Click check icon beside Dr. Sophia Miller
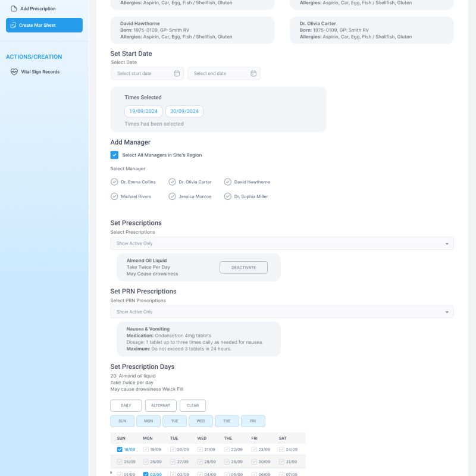Image resolution: width=476 pixels, height=476 pixels. coord(228,196)
